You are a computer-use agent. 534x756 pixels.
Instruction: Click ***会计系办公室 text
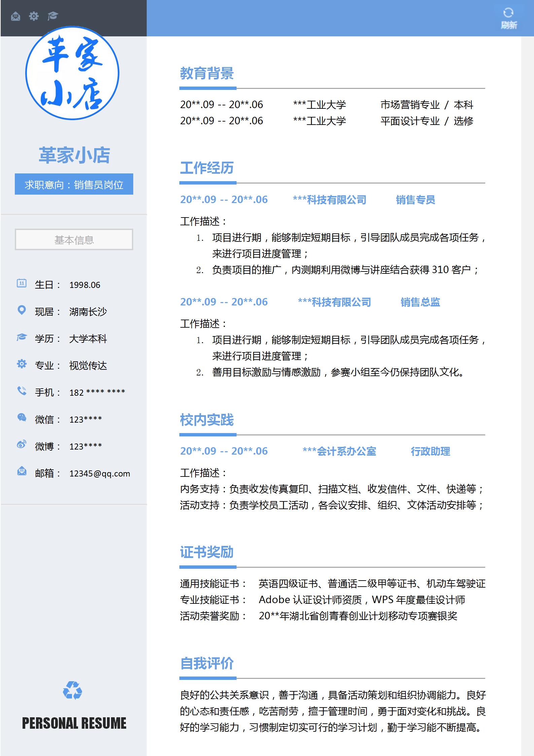[x=339, y=451]
